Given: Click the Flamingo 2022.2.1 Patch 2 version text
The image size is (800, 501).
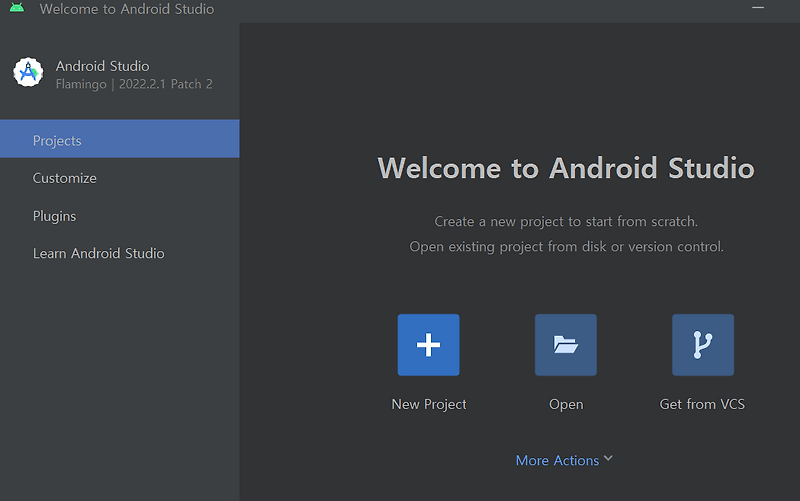Looking at the screenshot, I should coord(134,84).
